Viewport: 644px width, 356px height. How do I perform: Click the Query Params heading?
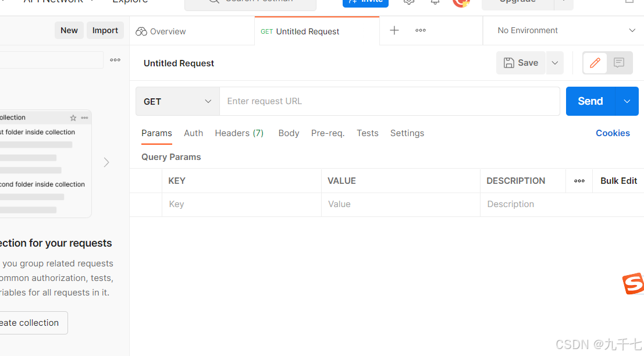(171, 157)
